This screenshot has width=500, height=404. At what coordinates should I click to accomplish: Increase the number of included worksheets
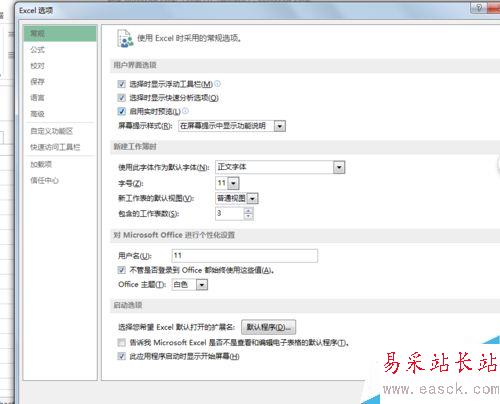248,211
